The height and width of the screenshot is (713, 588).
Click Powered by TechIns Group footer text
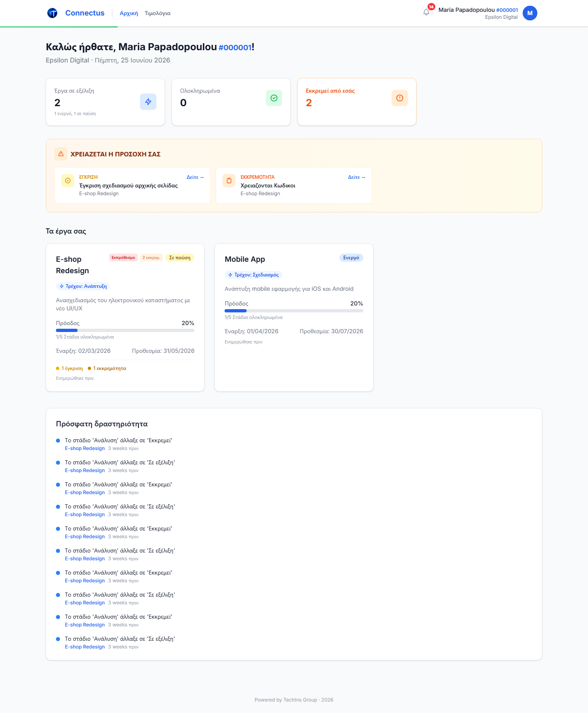click(294, 700)
